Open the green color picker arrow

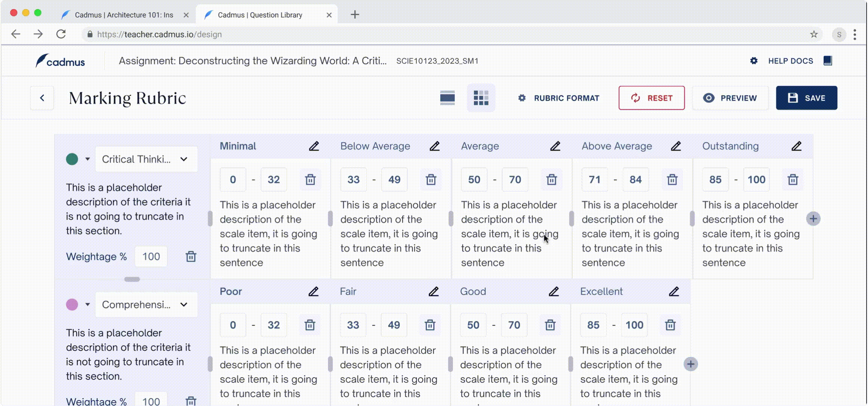pos(88,159)
